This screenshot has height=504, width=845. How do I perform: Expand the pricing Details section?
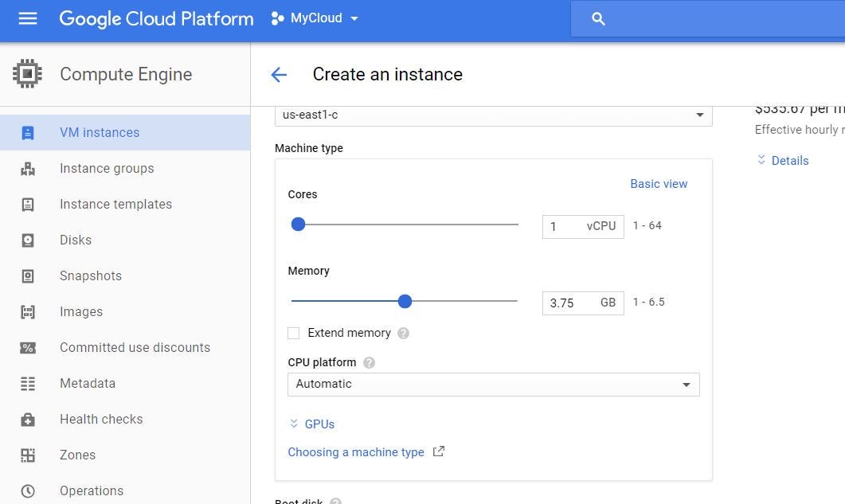[x=782, y=161]
